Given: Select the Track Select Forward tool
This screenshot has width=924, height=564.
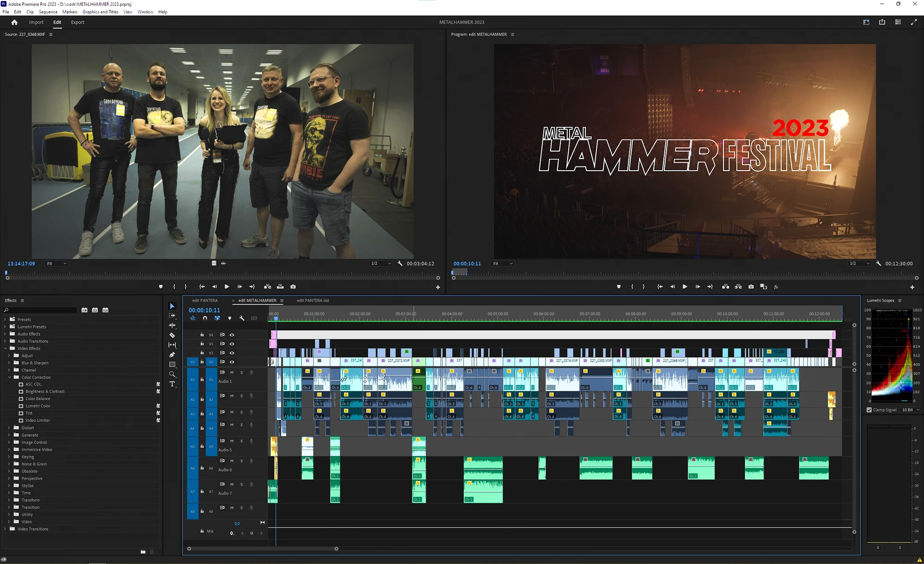Looking at the screenshot, I should [x=172, y=316].
